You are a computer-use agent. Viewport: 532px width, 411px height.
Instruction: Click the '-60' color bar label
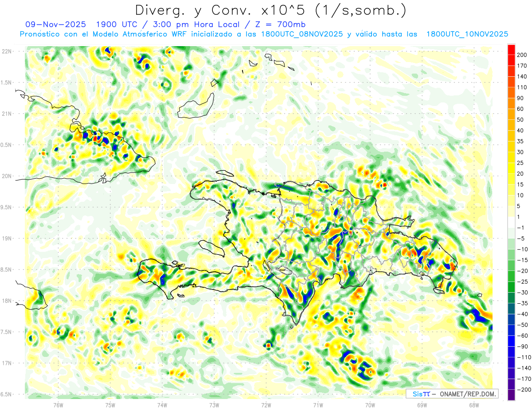(x=522, y=336)
